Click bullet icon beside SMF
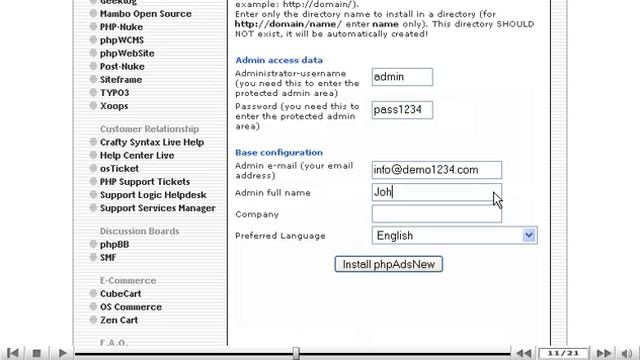The height and width of the screenshot is (360, 640). coord(93,257)
